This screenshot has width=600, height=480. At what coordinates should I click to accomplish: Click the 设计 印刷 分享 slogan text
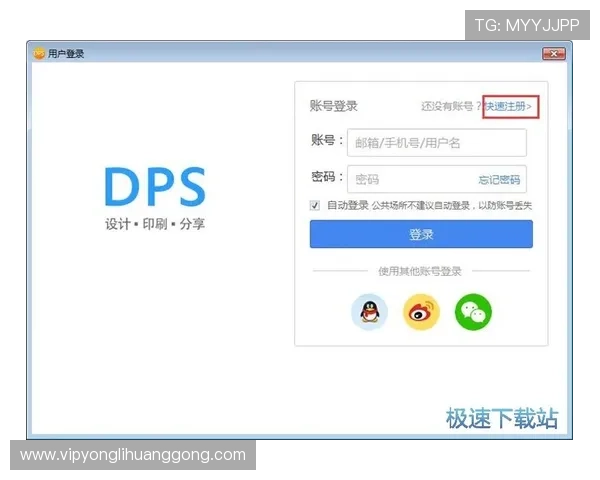(155, 224)
